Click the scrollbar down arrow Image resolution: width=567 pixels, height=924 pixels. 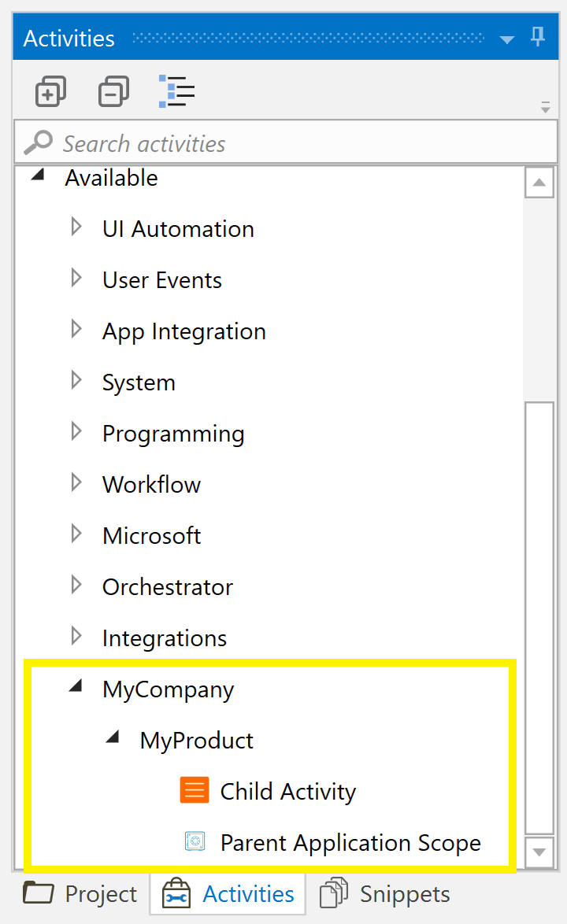[x=539, y=852]
